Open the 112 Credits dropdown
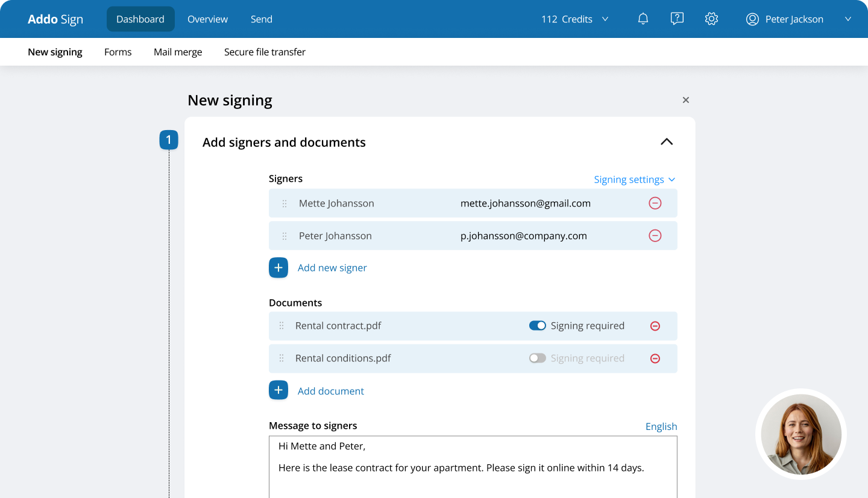 (x=575, y=19)
